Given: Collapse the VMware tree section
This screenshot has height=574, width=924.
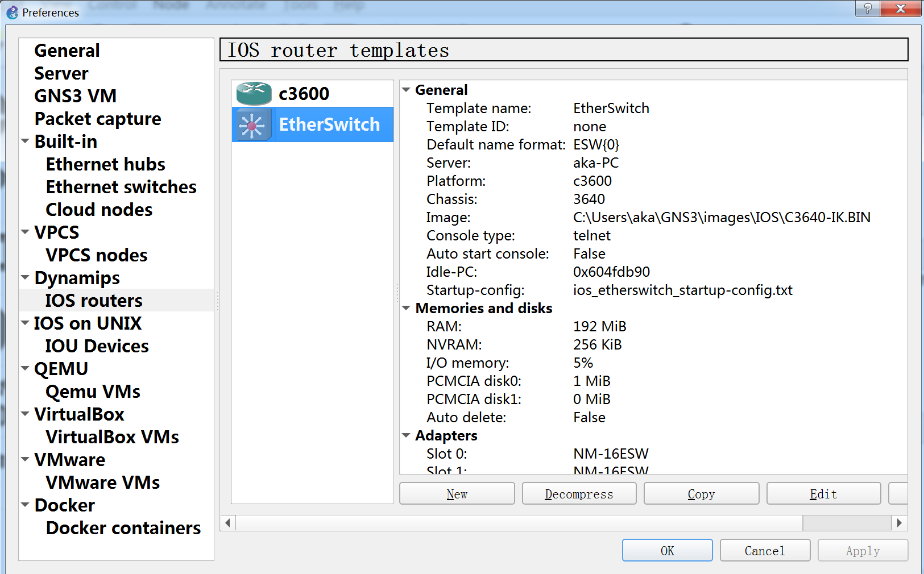Looking at the screenshot, I should [25, 459].
